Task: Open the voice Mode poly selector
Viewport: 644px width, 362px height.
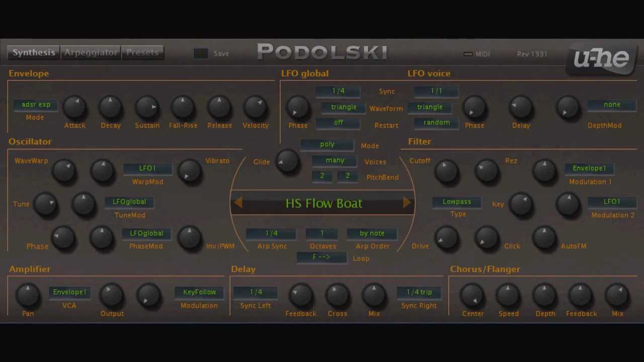Action: click(327, 145)
